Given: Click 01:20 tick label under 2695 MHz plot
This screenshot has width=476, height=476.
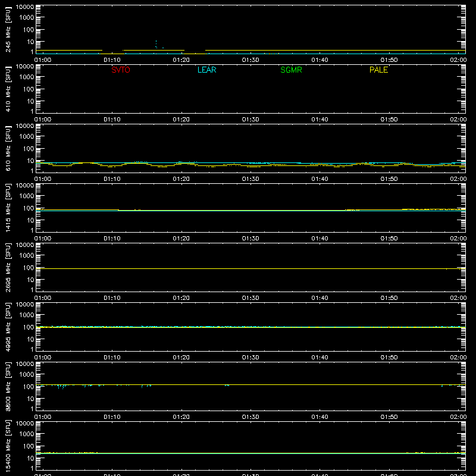Looking at the screenshot, I should [181, 298].
